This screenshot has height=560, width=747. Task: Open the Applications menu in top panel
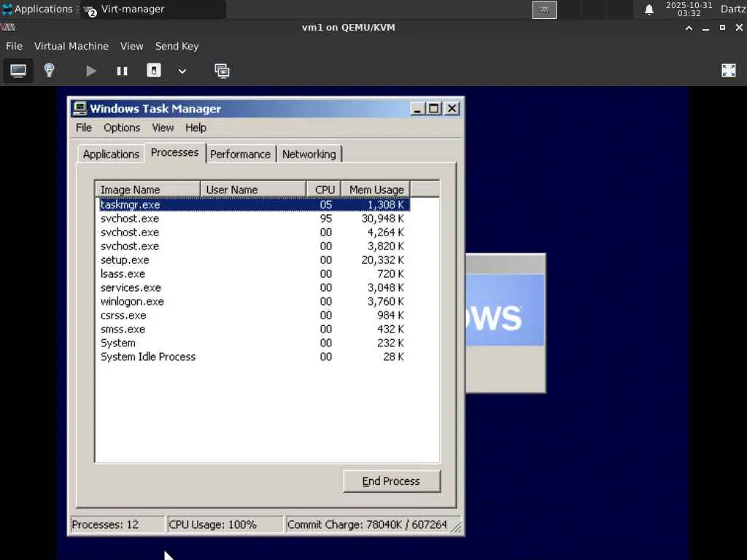39,9
